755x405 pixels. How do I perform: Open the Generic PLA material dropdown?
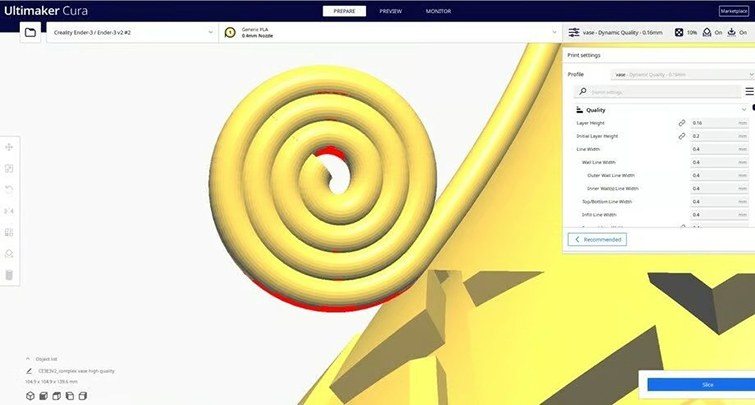(x=390, y=32)
